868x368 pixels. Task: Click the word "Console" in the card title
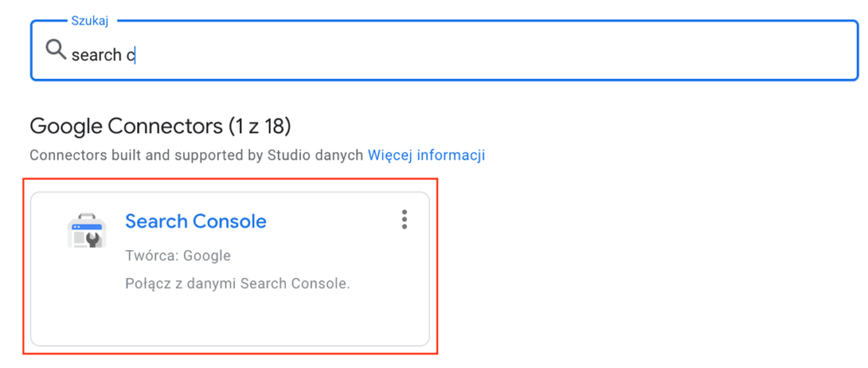pyautogui.click(x=231, y=221)
